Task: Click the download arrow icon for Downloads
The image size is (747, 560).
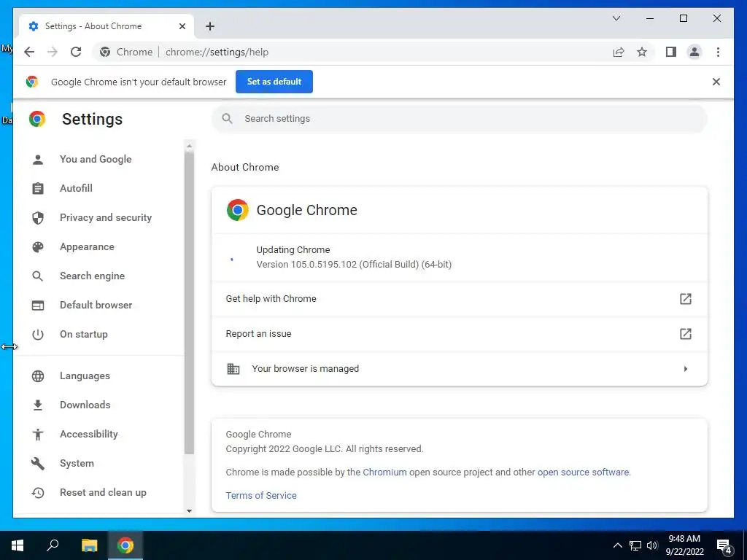Action: click(x=38, y=405)
